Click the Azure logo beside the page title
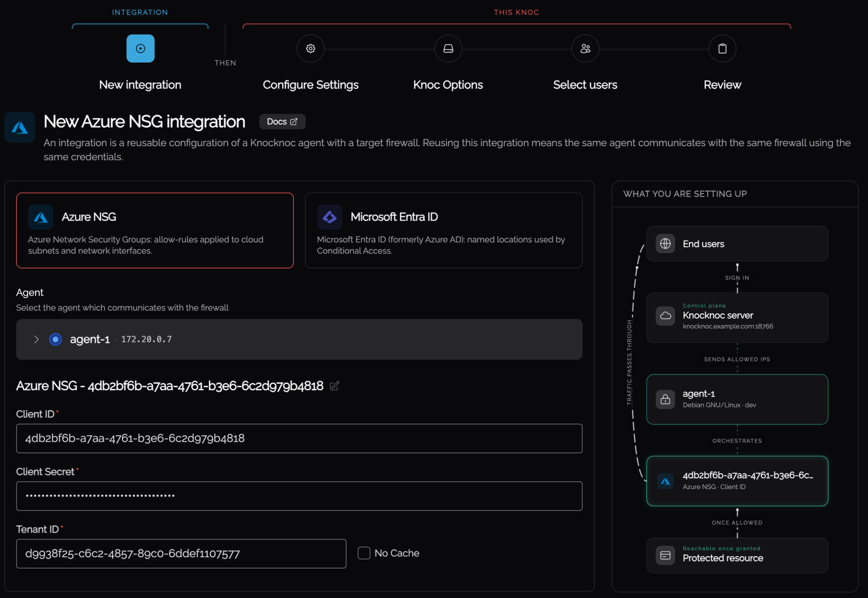This screenshot has width=868, height=598. [x=20, y=127]
